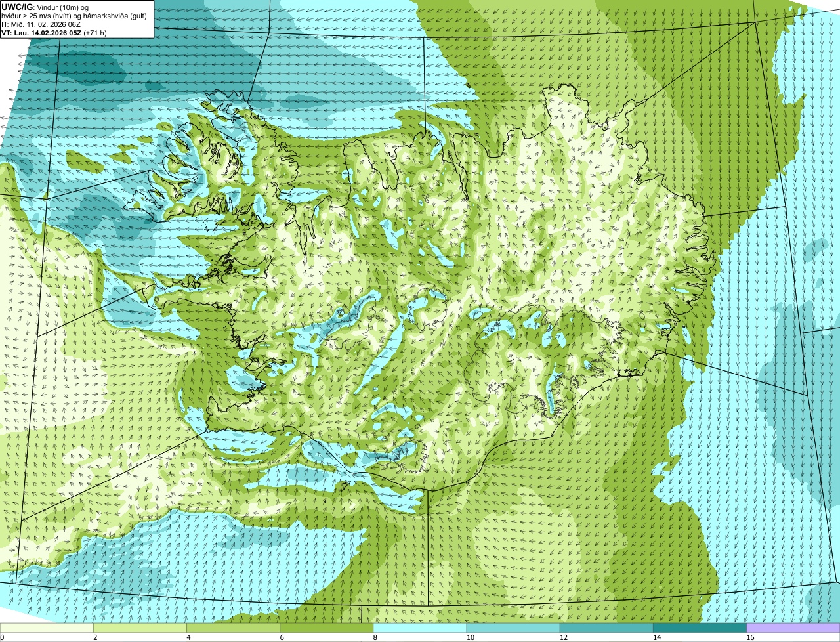Click the light cyan 8–10 m/s legend swatch
The image size is (840, 642).
click(x=420, y=628)
